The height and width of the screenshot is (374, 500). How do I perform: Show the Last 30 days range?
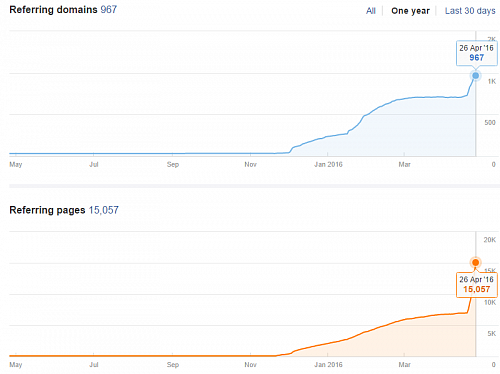470,11
